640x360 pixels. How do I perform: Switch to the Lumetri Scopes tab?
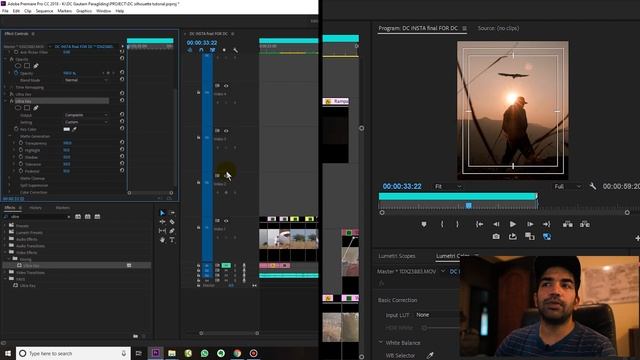pyautogui.click(x=397, y=256)
